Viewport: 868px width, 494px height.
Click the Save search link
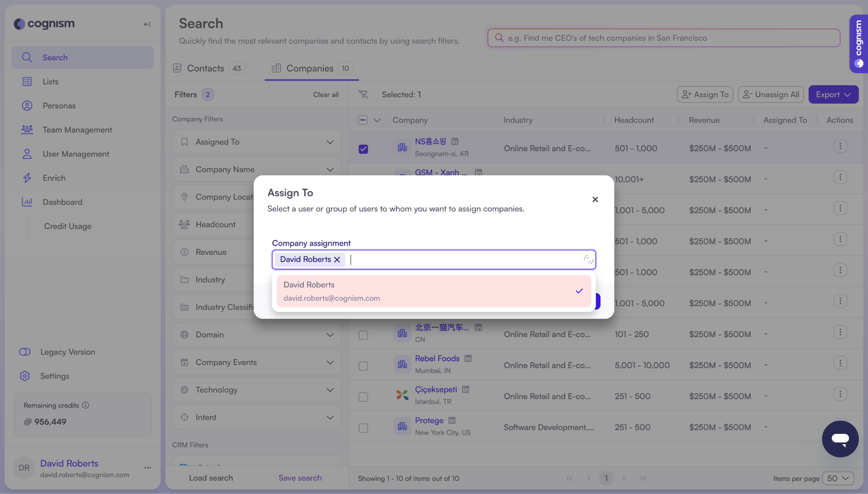pos(300,478)
